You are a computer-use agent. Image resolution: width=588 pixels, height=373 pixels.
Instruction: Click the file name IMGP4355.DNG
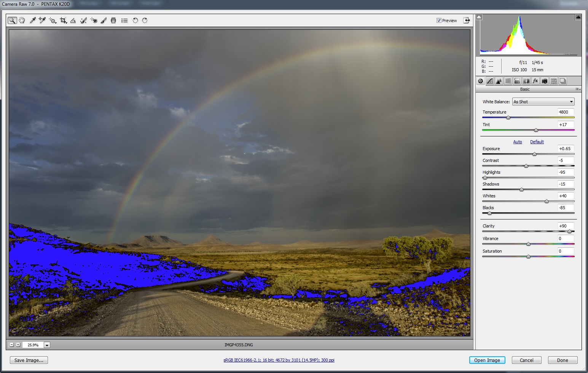pos(239,345)
